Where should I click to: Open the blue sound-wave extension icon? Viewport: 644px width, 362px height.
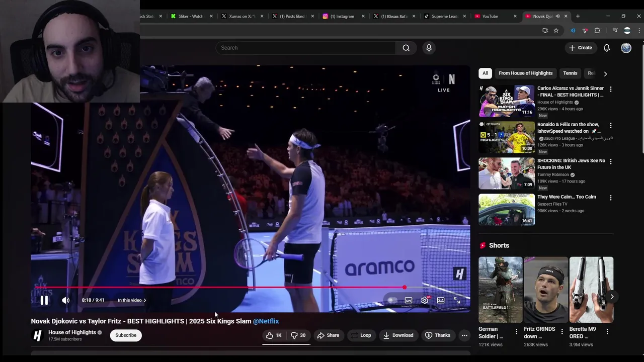(x=573, y=31)
